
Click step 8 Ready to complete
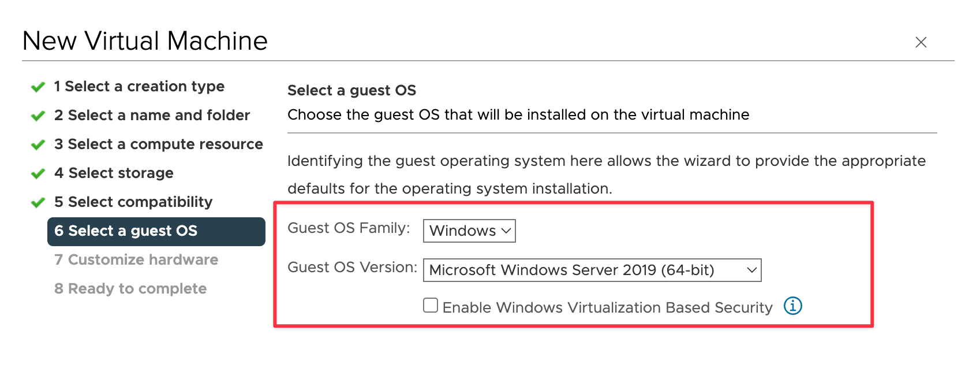[130, 288]
